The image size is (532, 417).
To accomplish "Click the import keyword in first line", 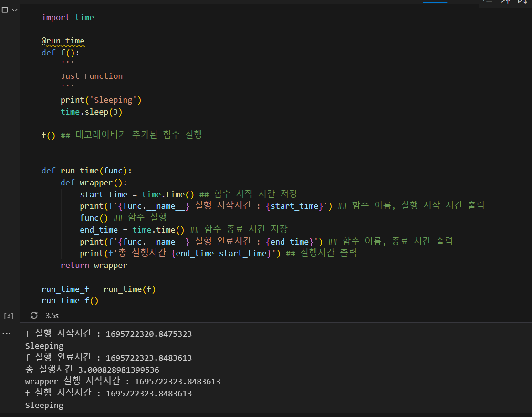I will point(56,17).
